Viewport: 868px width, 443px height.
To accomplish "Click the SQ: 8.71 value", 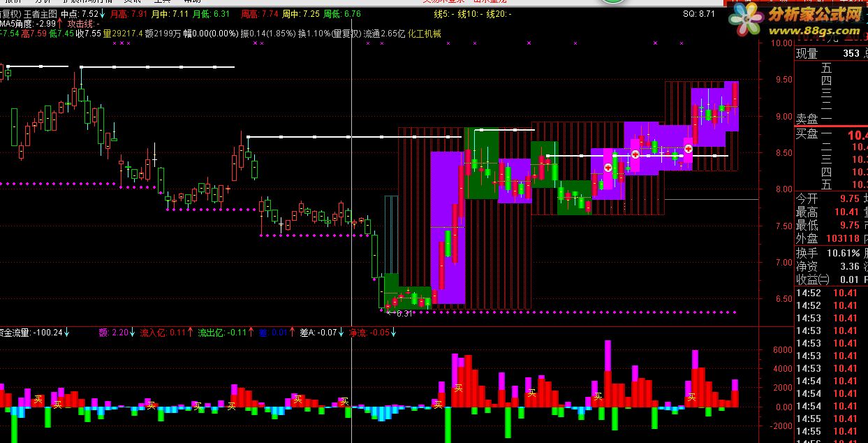I will tap(699, 13).
